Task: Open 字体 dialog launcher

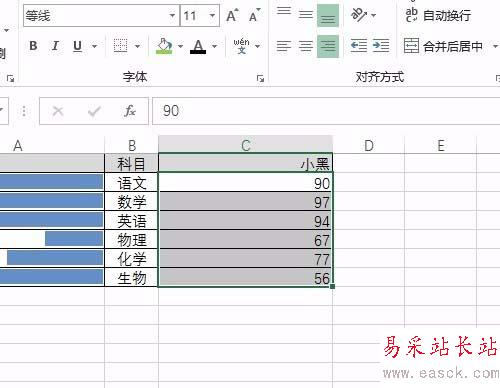Action: 260,79
